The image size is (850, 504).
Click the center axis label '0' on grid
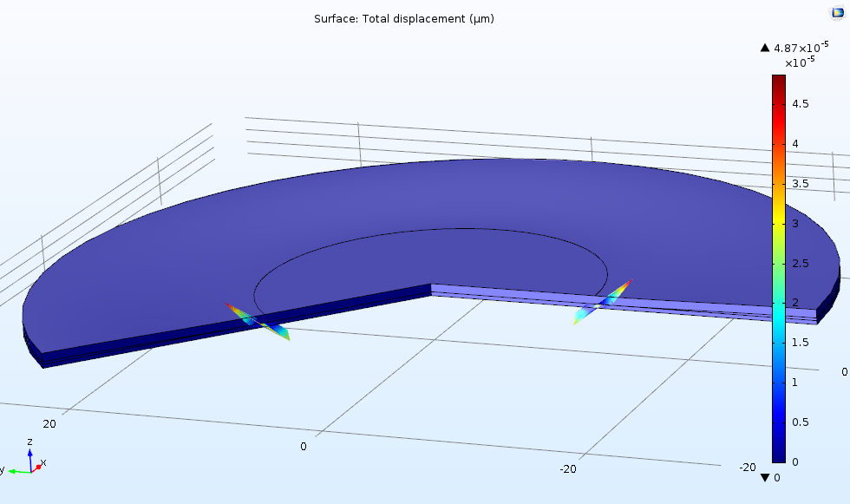304,446
